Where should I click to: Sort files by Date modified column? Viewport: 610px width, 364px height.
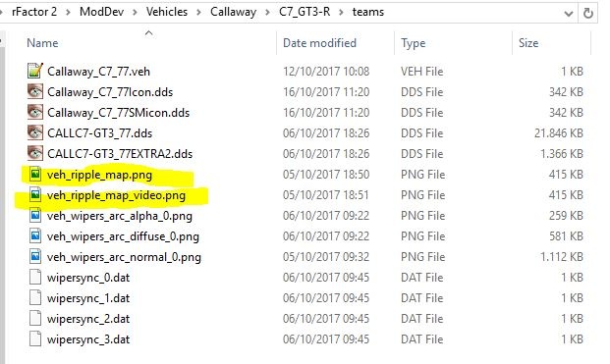319,43
